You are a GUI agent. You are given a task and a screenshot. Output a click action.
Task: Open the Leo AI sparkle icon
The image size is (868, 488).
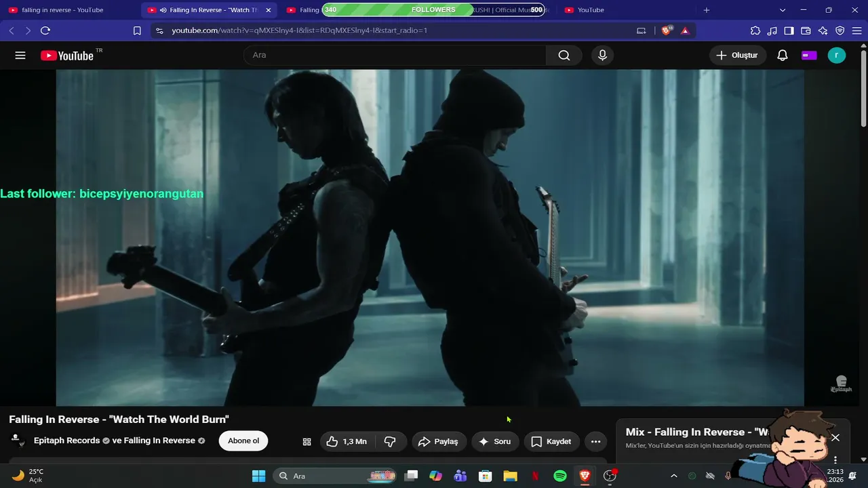point(823,30)
